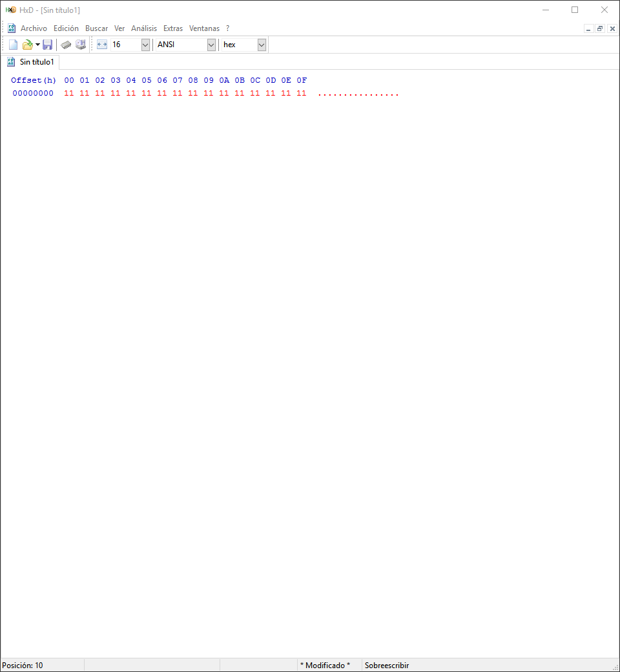Viewport: 620px width, 672px height.
Task: Open the Edición menu
Action: [x=66, y=28]
